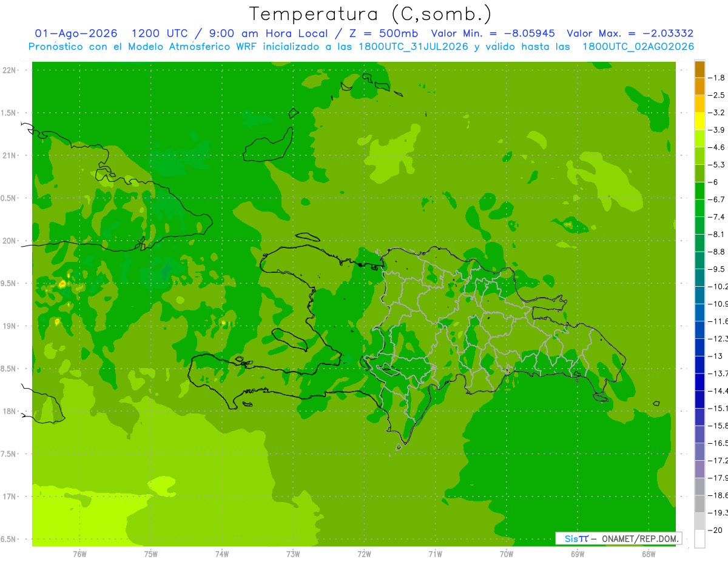Click the '20N' latitude label

(x=10, y=241)
